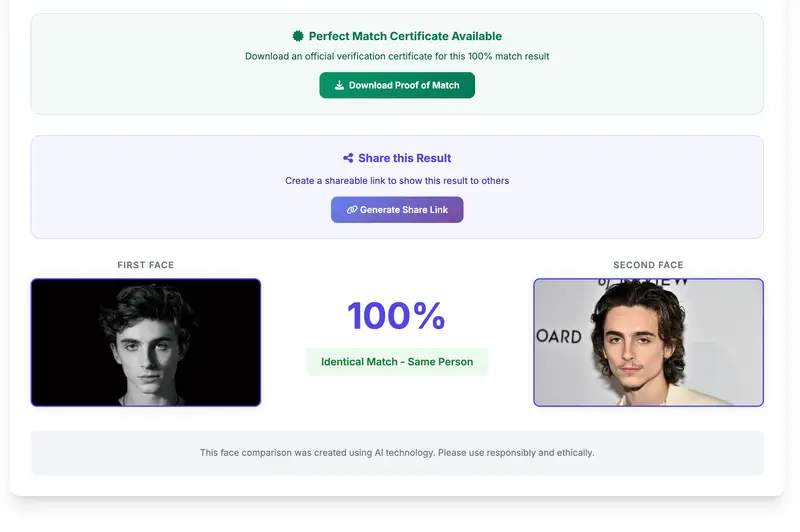800x532 pixels.
Task: Click the Share this Result heading
Action: point(405,158)
